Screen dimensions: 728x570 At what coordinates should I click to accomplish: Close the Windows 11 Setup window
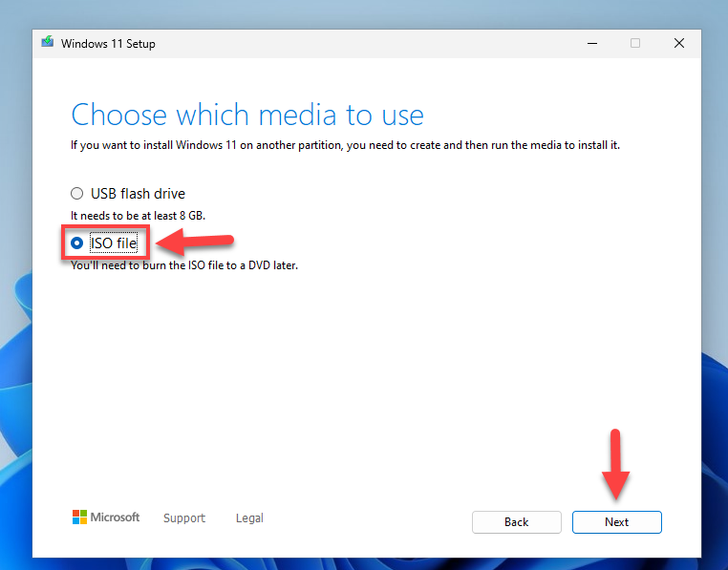pos(678,43)
